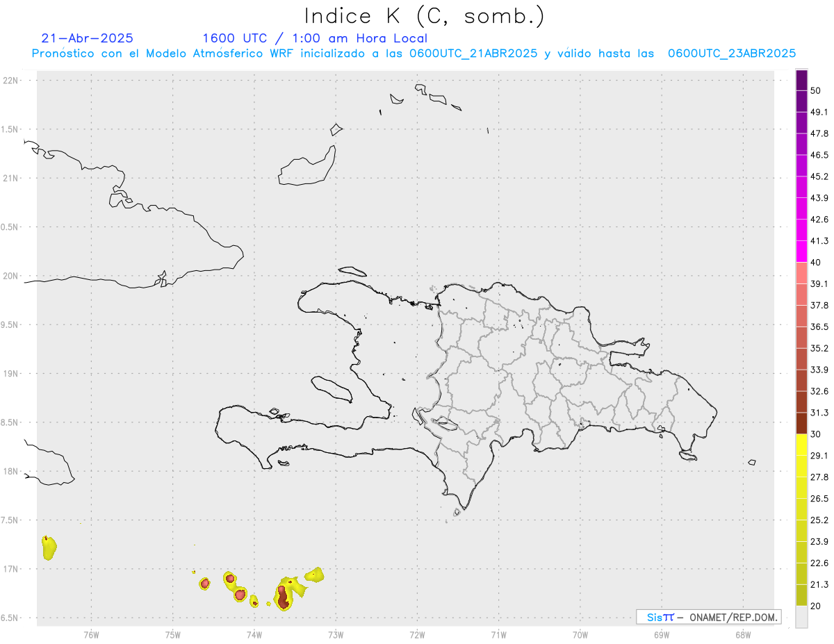Image resolution: width=834 pixels, height=644 pixels.
Task: Pick the magenta swatch between 40 and 41.3
Action: (801, 251)
